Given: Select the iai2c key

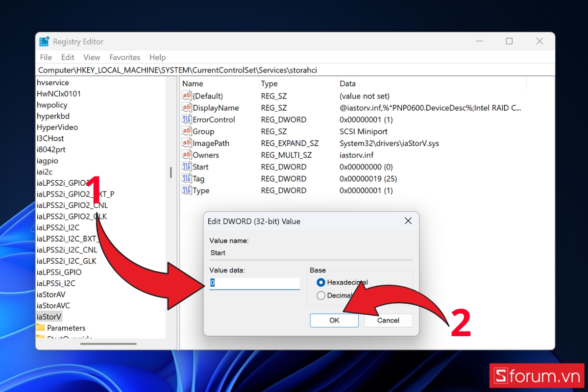Looking at the screenshot, I should click(45, 171).
